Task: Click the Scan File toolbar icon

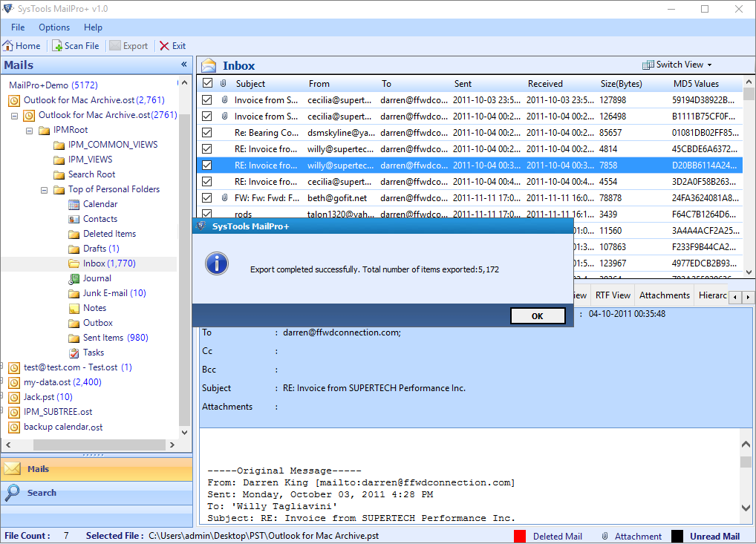Action: (x=57, y=46)
